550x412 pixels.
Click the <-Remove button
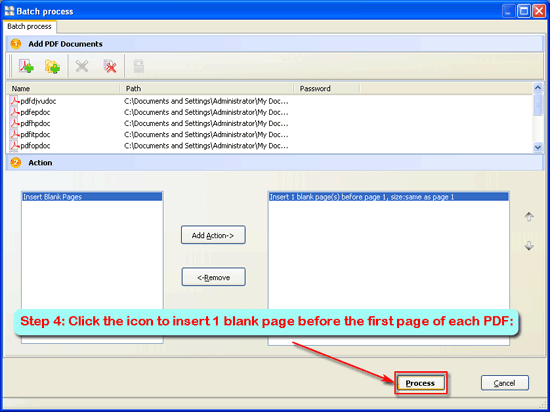(213, 277)
